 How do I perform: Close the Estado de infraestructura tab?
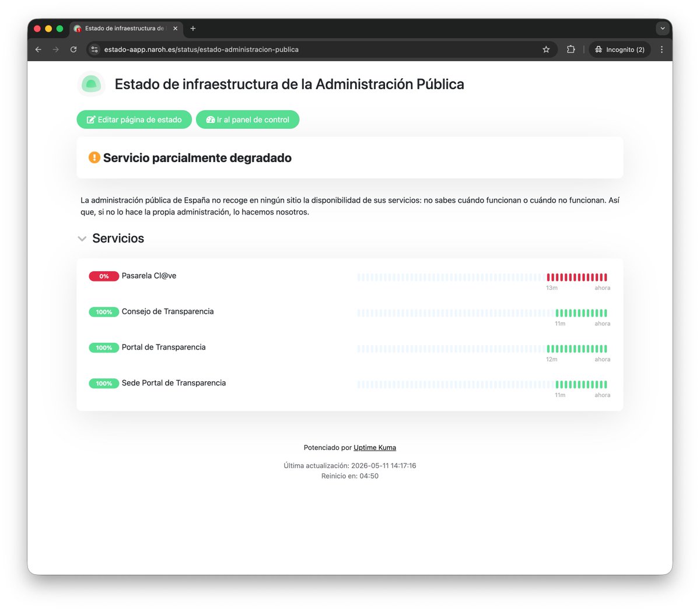click(175, 28)
